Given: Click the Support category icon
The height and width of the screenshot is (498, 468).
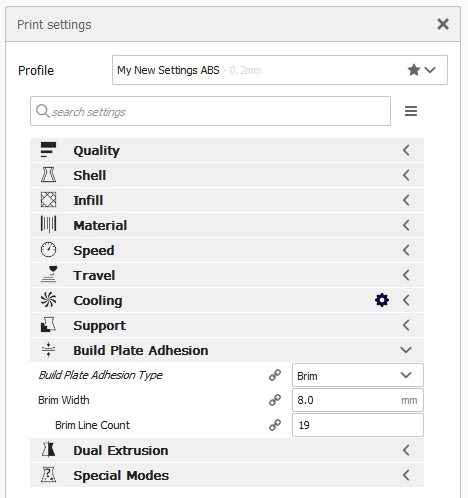Looking at the screenshot, I should 48,325.
